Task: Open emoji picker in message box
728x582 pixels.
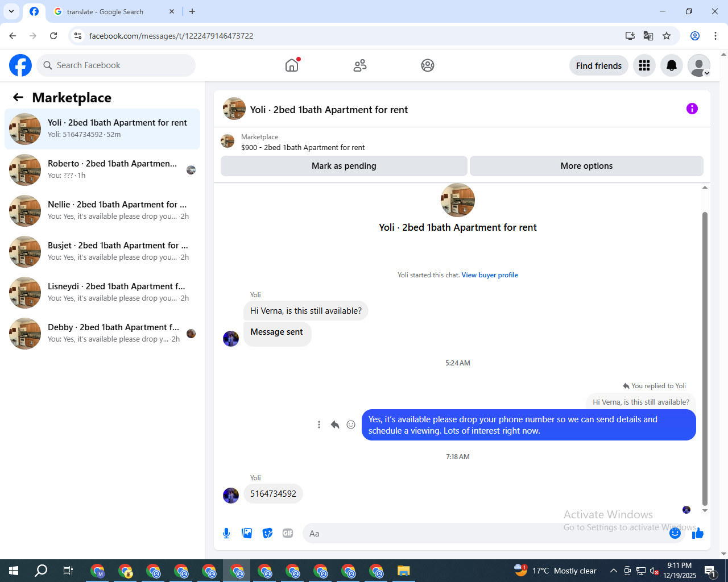Action: click(x=675, y=533)
